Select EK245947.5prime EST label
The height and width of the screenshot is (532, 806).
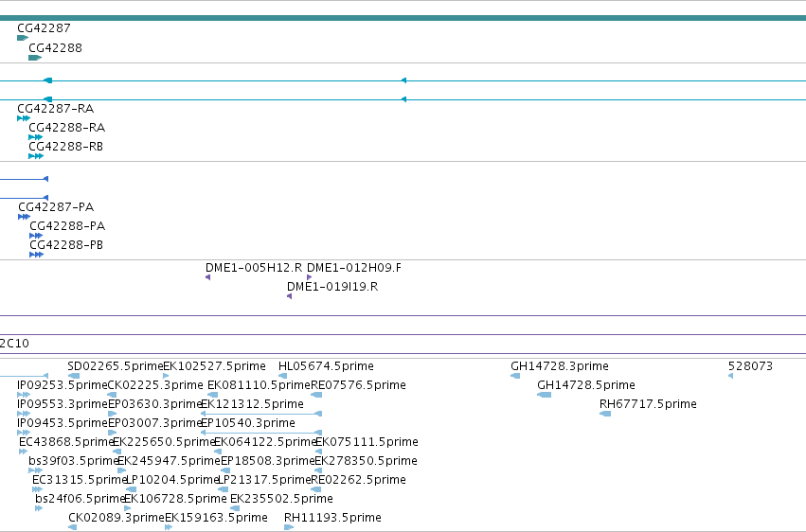[169, 462]
